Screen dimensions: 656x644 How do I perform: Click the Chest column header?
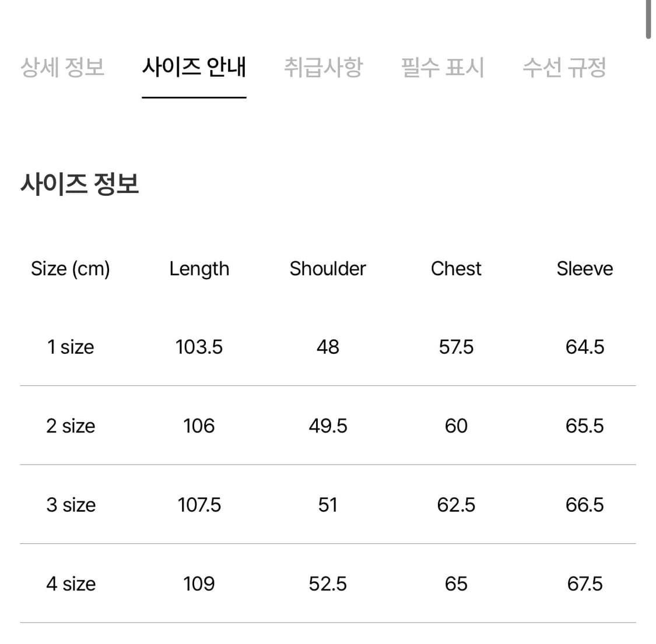click(456, 269)
